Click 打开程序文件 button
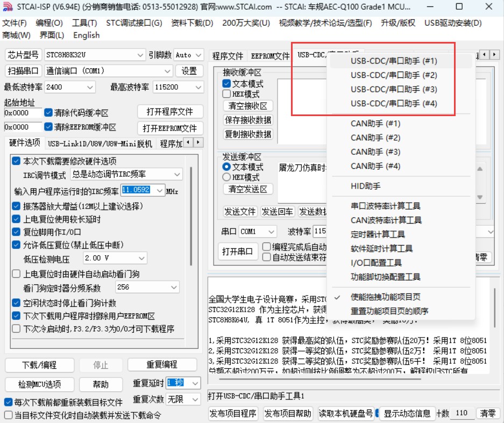 [170, 111]
